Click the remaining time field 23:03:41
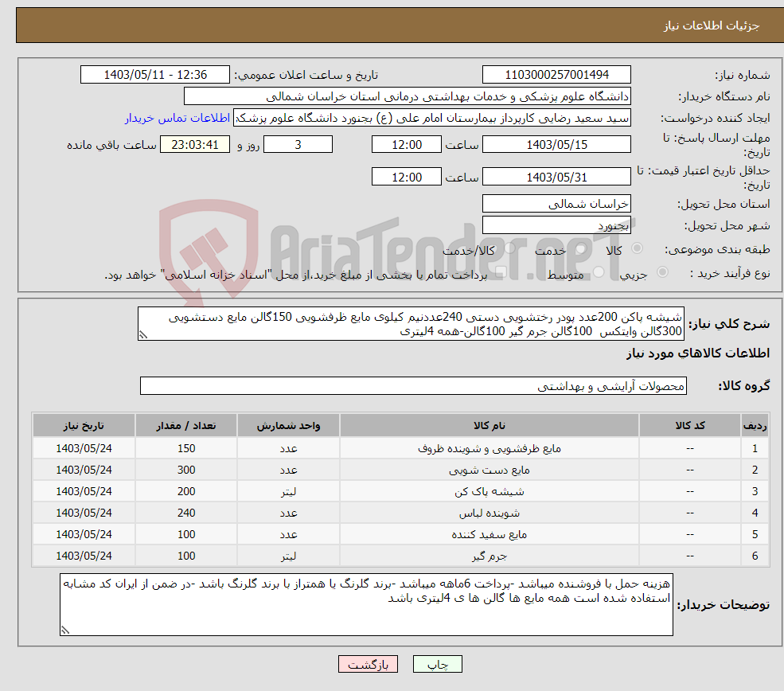 click(x=195, y=145)
